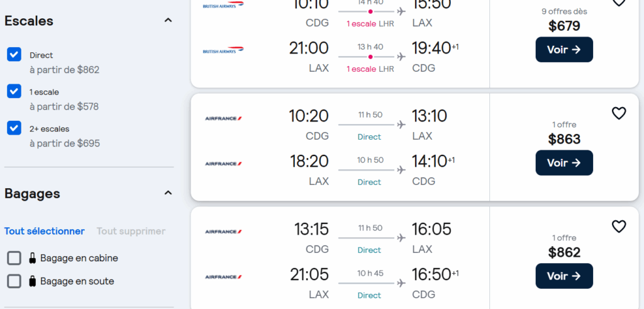Screen dimensions: 644x309
Task: Click Air France logo on 21:05 LAX departure
Action: coord(223,277)
